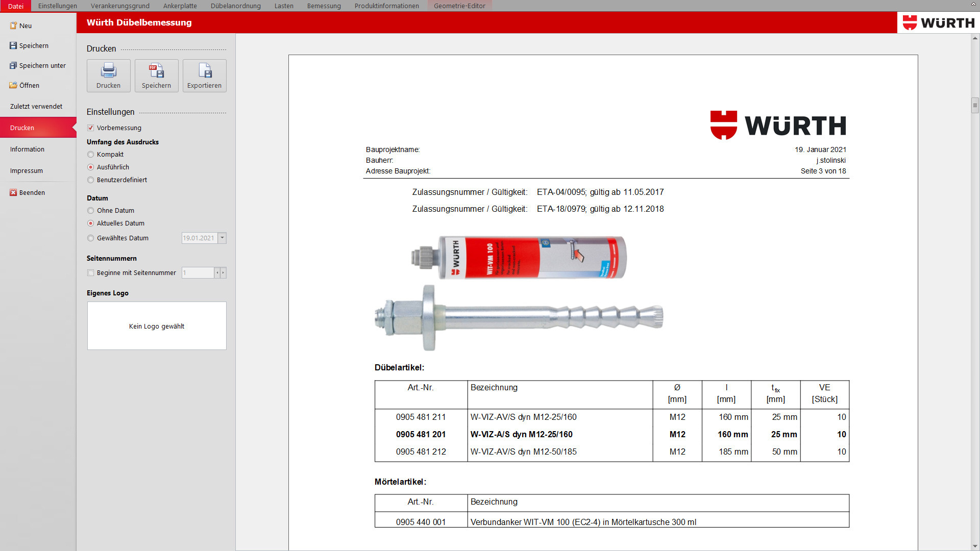Image resolution: width=980 pixels, height=551 pixels.
Task: Click the W-VIZ-A/S dyn M12-25/160 row
Action: click(x=611, y=434)
